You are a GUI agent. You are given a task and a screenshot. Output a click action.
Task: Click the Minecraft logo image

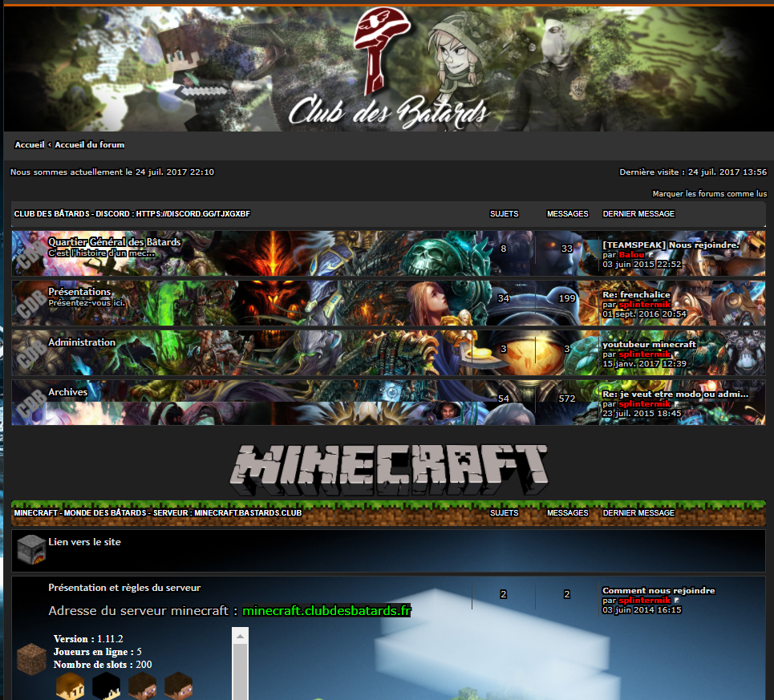388,470
